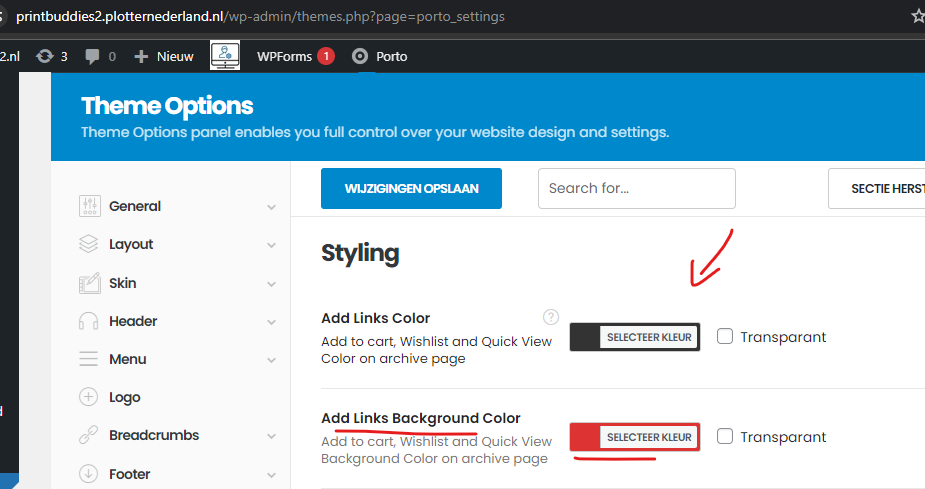Enable Transparant for Add Links Color
Screen dimensions: 925x489
click(725, 336)
